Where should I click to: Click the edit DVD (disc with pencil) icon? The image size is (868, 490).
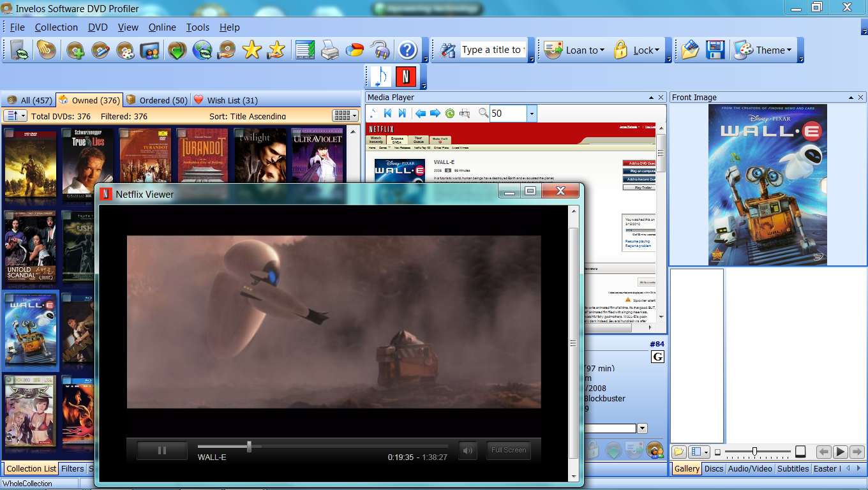[100, 50]
